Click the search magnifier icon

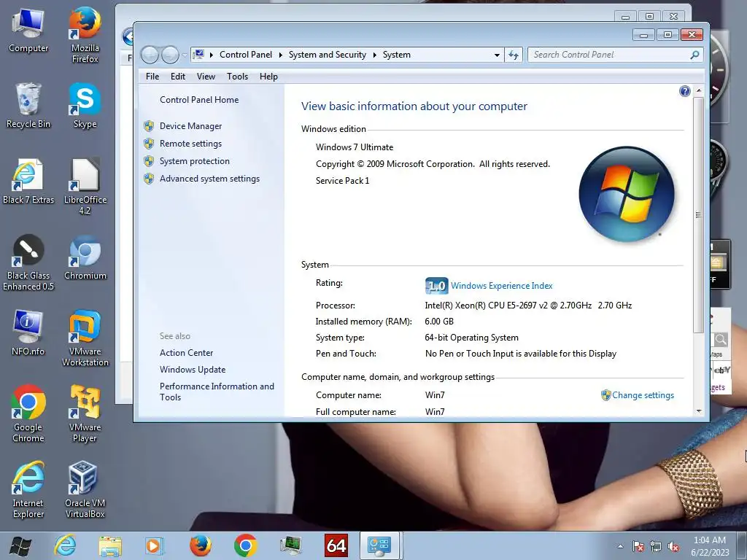click(x=694, y=55)
